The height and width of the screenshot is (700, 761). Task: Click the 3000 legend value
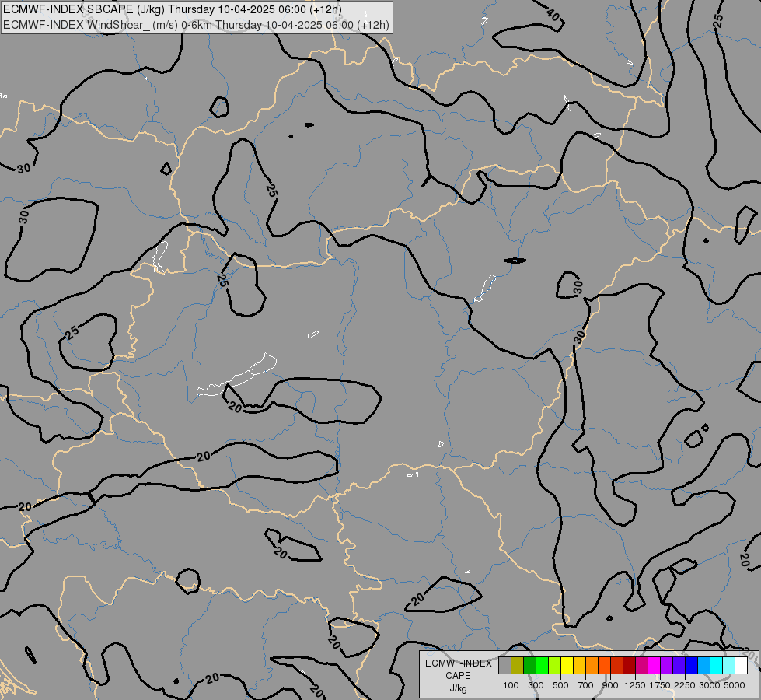710,685
